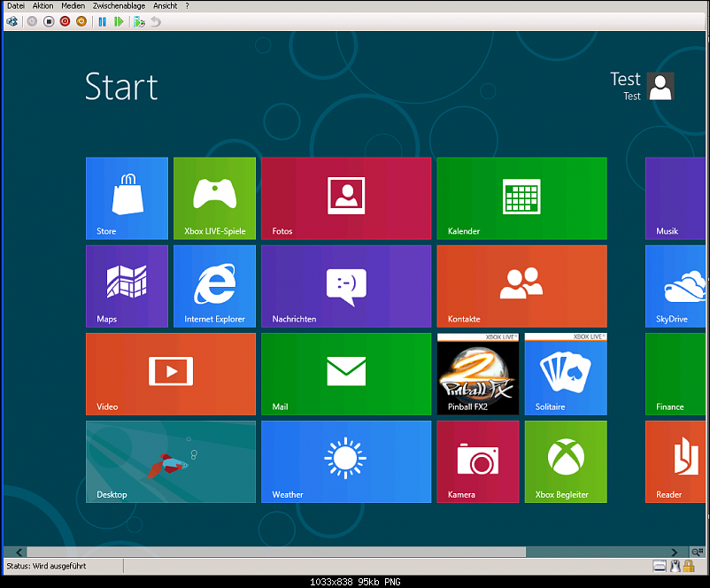Click the grayed-out Start power toolbar button
The width and height of the screenshot is (710, 588).
click(x=32, y=21)
